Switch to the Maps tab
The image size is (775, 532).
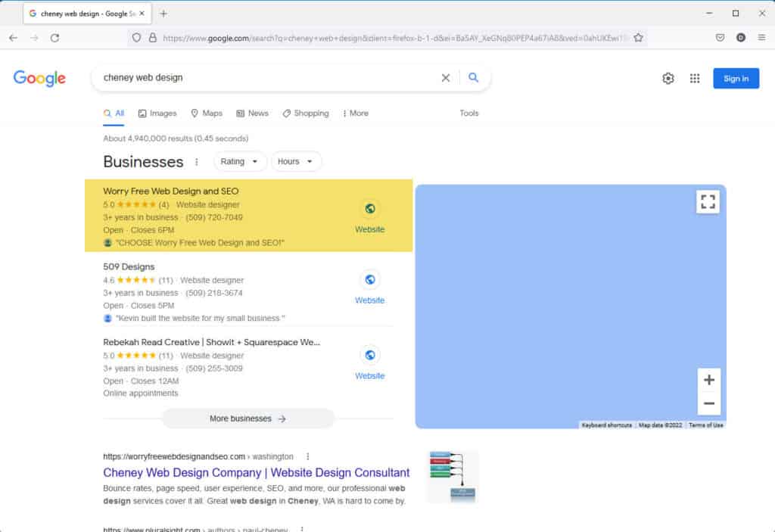pyautogui.click(x=207, y=114)
